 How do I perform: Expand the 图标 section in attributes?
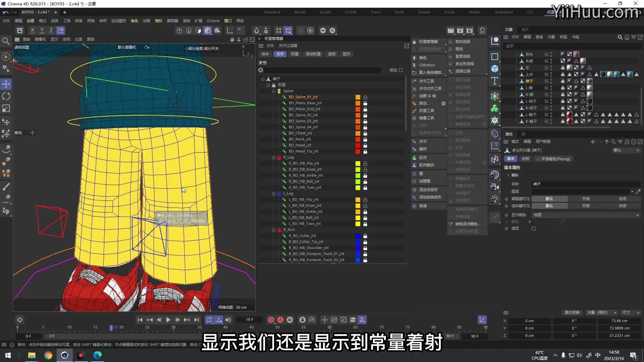(x=508, y=175)
